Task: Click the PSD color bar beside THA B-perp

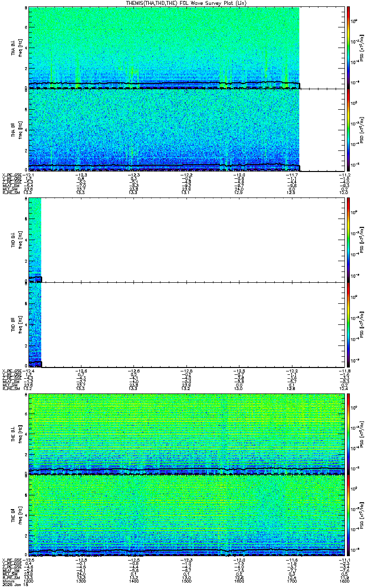Action: point(348,48)
